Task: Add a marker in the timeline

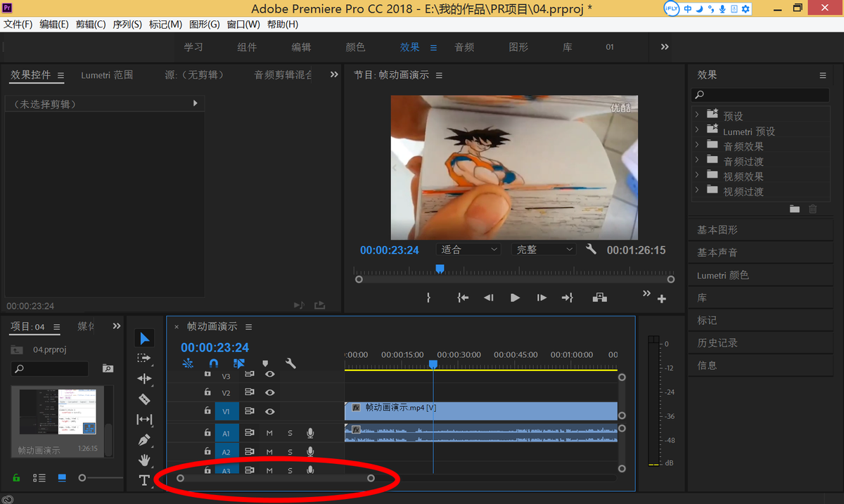Action: click(265, 363)
